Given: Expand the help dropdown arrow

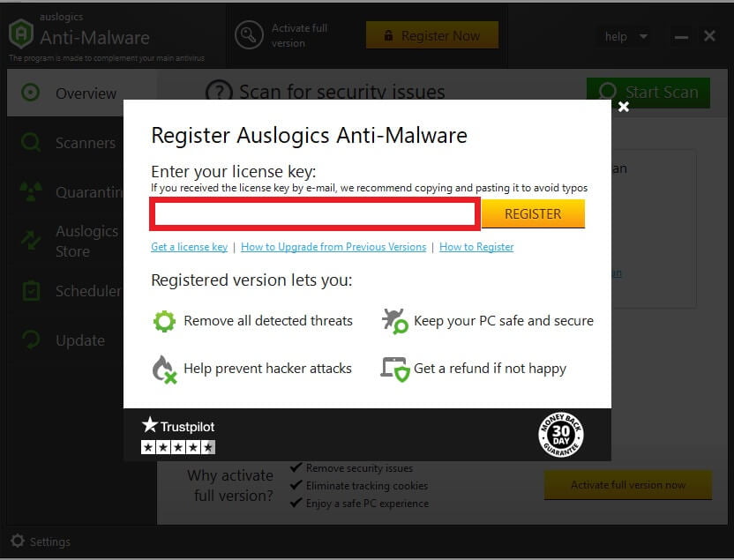Looking at the screenshot, I should tap(644, 36).
